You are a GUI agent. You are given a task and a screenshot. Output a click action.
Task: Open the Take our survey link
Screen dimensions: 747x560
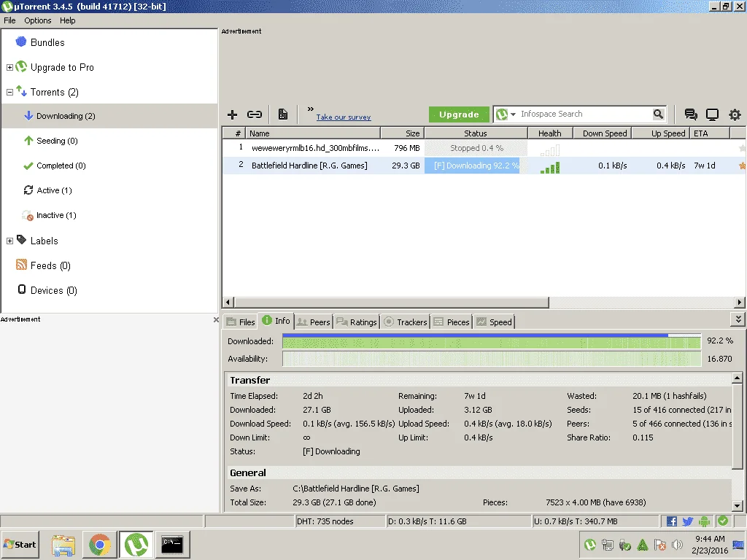point(343,117)
